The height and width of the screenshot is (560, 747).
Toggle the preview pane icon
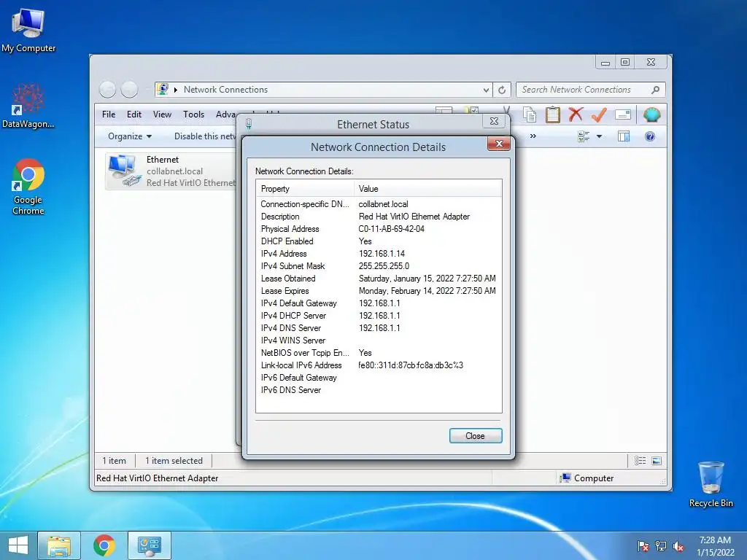pos(624,136)
